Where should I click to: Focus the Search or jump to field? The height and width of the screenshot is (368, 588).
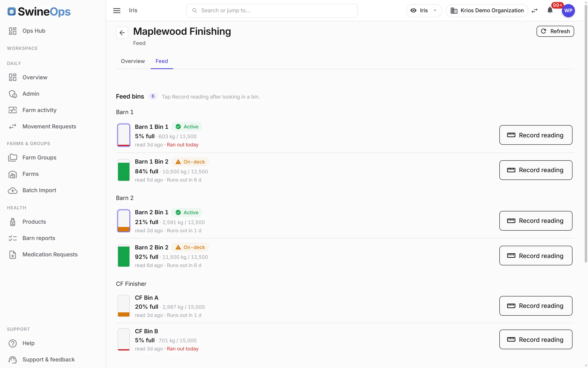click(x=272, y=10)
